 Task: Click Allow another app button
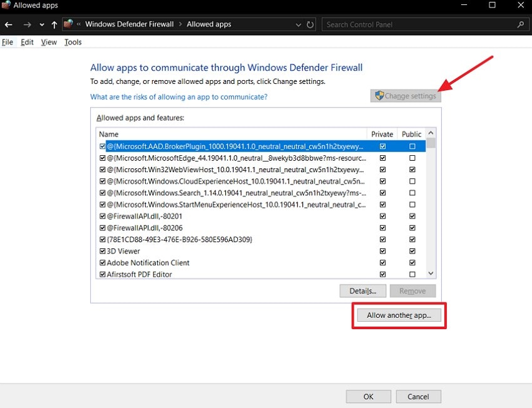click(x=399, y=315)
